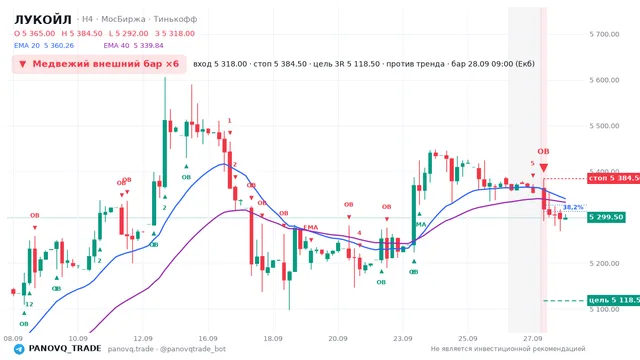Click the EMA 20 5 360.26 legend
Screen dimensions: 640x360
[44, 46]
